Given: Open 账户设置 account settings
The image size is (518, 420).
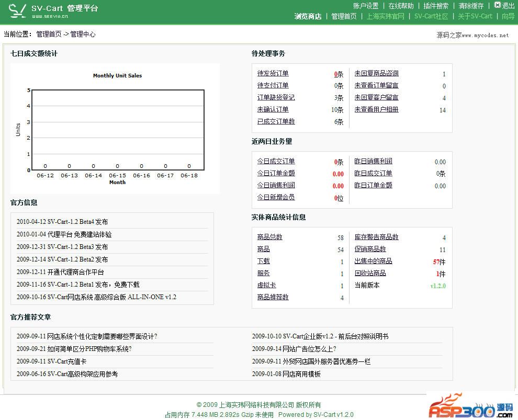Looking at the screenshot, I should pyautogui.click(x=366, y=6).
